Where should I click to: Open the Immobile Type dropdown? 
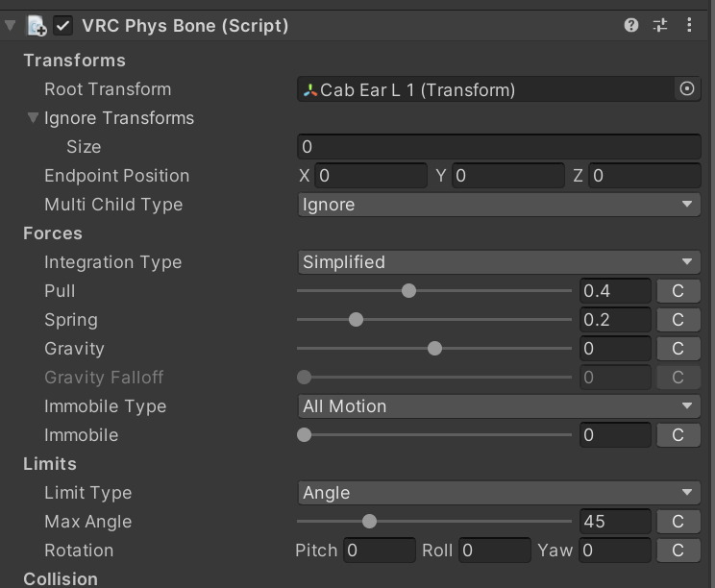[x=499, y=406]
